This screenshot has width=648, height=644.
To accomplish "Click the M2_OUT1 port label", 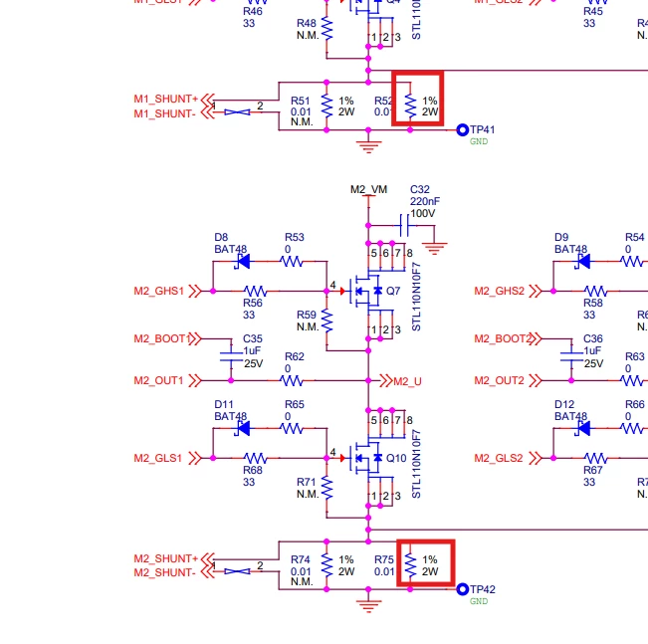I will pyautogui.click(x=158, y=380).
